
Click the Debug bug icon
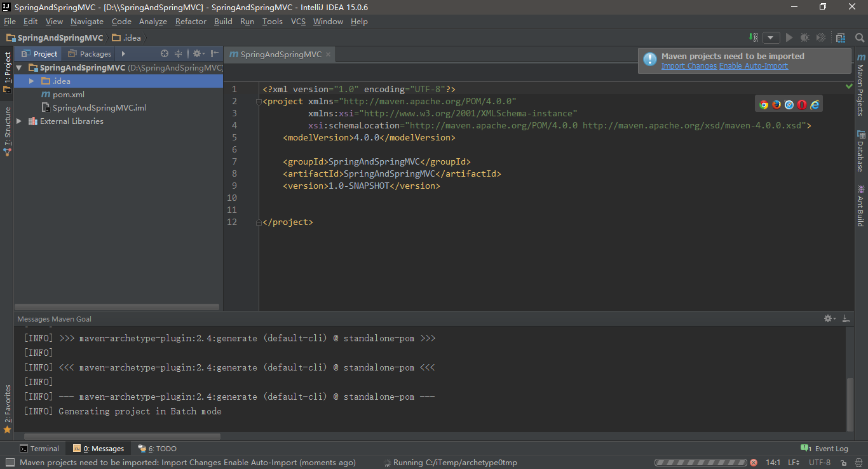point(804,38)
